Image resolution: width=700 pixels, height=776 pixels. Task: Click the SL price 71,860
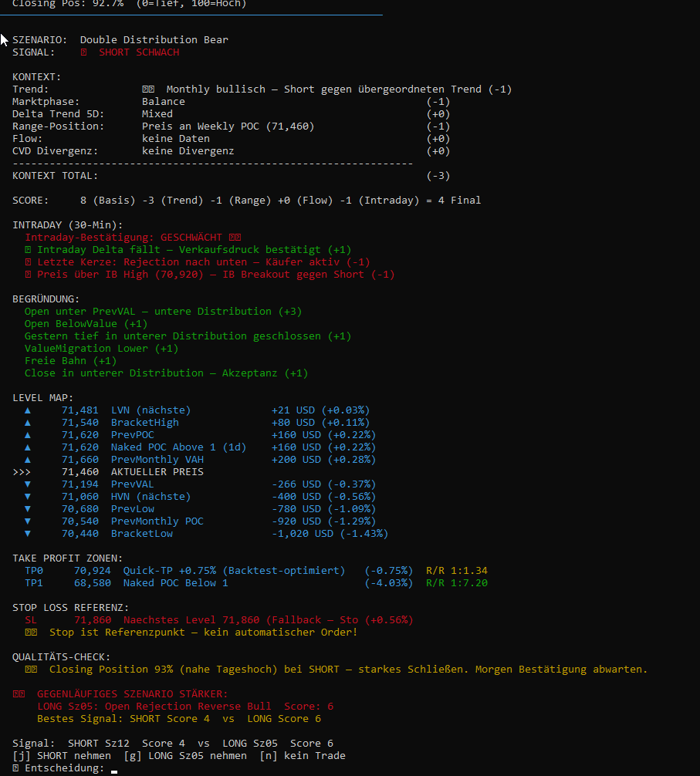tap(93, 620)
